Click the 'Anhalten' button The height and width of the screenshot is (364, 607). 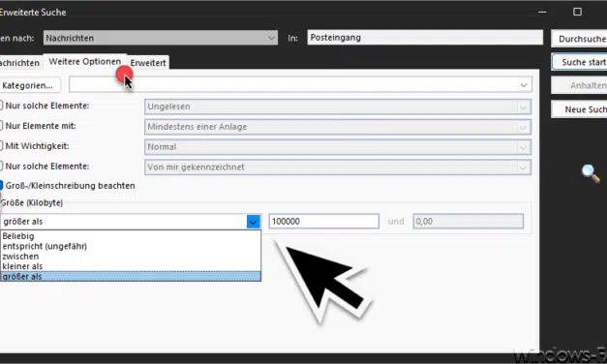pyautogui.click(x=580, y=85)
